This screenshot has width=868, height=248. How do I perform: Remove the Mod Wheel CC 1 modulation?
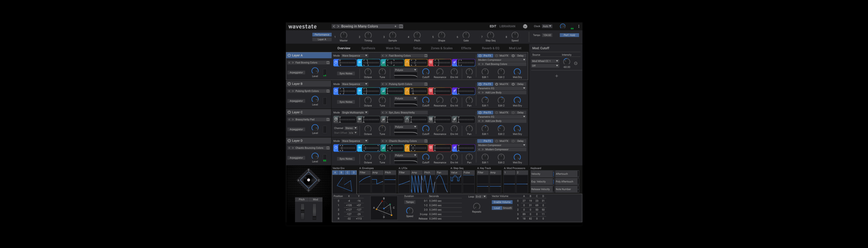pyautogui.click(x=576, y=63)
